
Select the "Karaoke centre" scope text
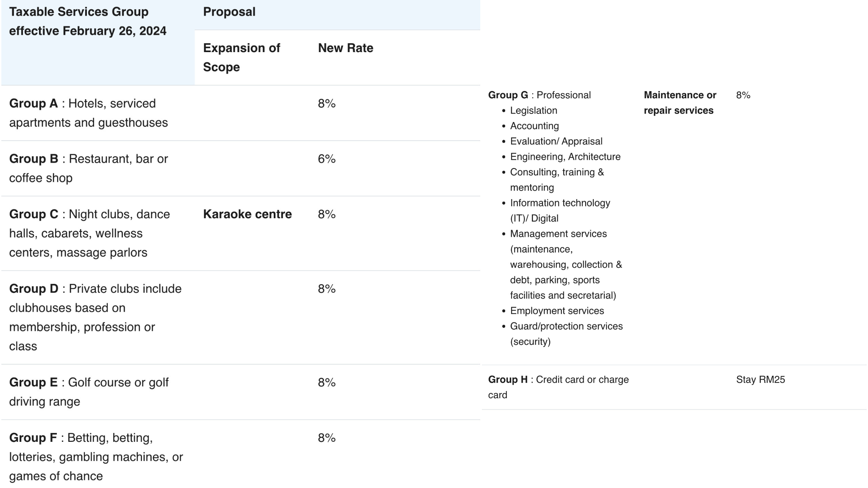tap(248, 214)
